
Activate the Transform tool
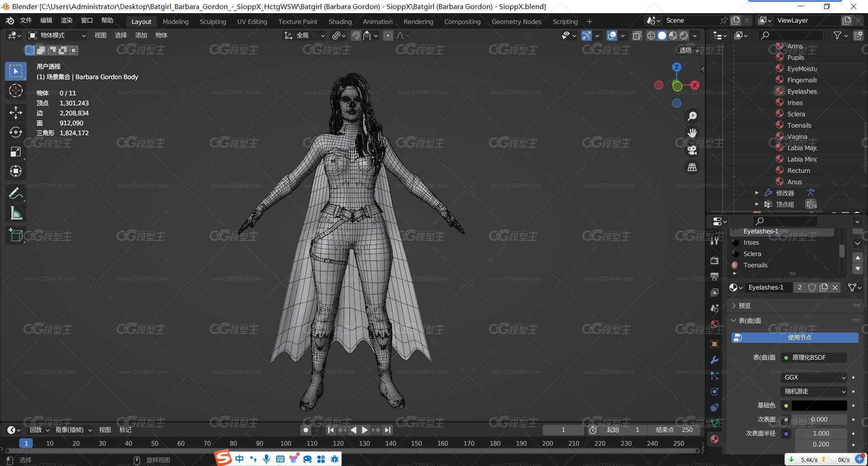[16, 171]
